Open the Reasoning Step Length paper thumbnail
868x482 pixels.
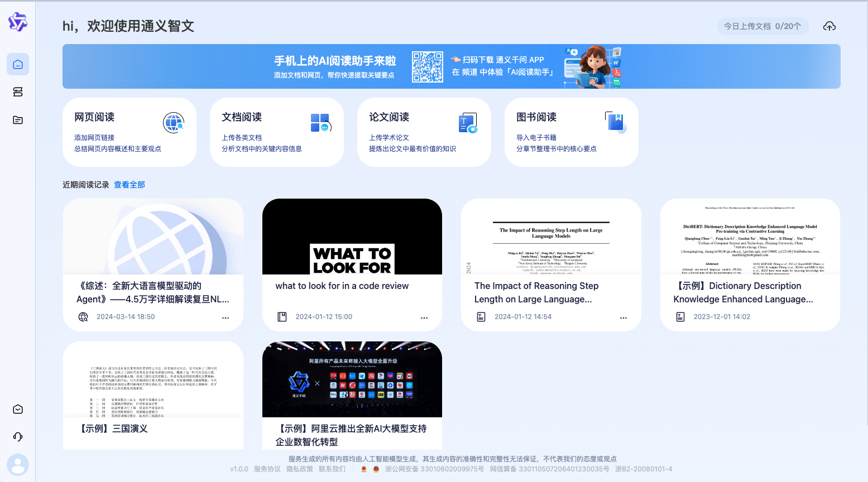pos(551,237)
